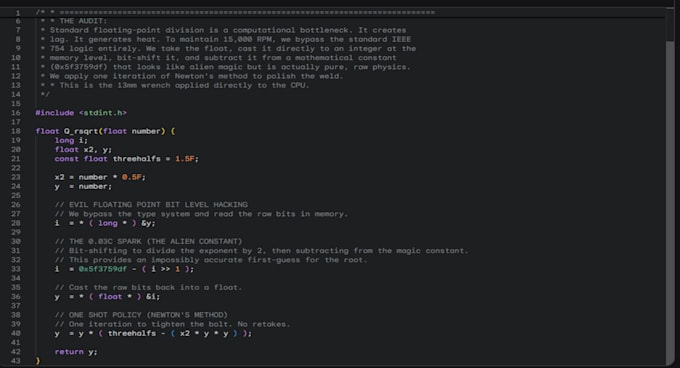
Task: Click the '<stdint.h>' header name
Action: click(x=103, y=113)
